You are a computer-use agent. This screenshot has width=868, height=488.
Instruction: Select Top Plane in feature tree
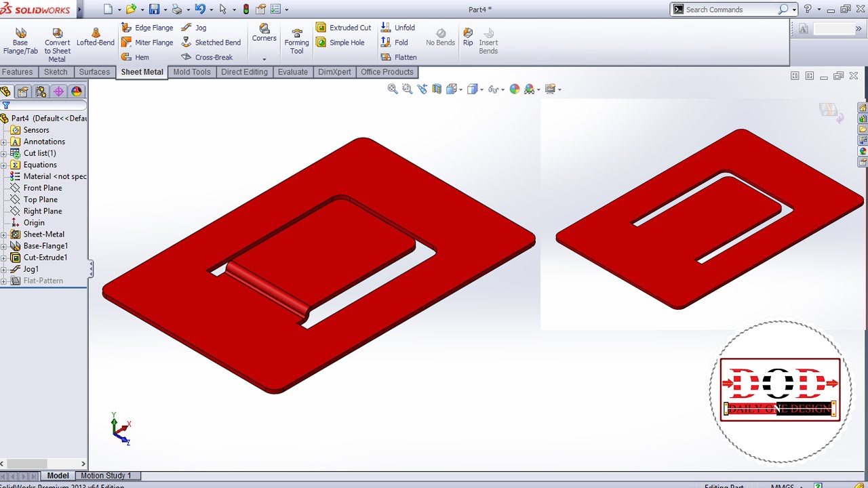[40, 199]
